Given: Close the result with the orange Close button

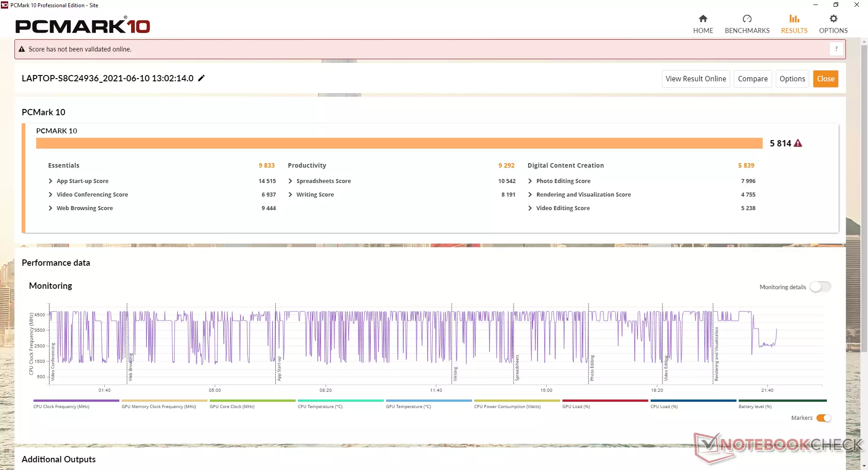Looking at the screenshot, I should tap(826, 79).
